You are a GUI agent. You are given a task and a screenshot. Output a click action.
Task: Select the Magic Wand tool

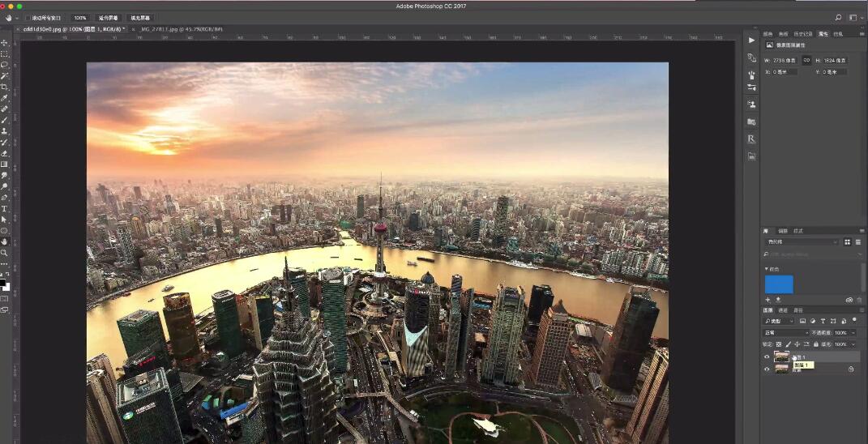point(4,76)
